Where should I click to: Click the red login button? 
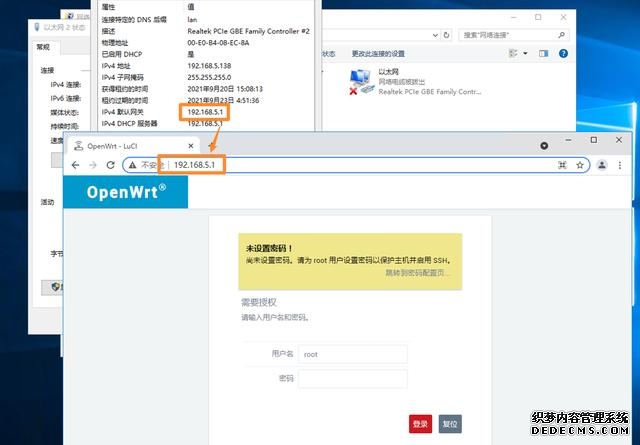coord(420,424)
